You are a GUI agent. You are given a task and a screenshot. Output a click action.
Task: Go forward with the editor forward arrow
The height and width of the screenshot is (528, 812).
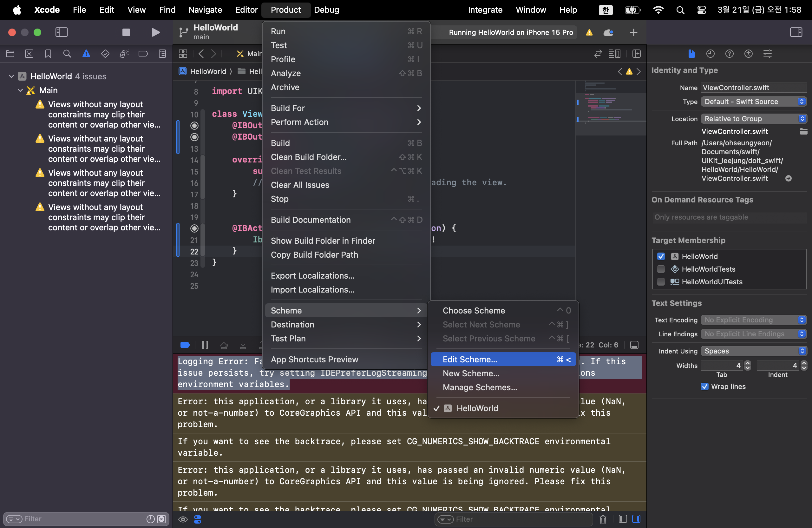tap(213, 54)
